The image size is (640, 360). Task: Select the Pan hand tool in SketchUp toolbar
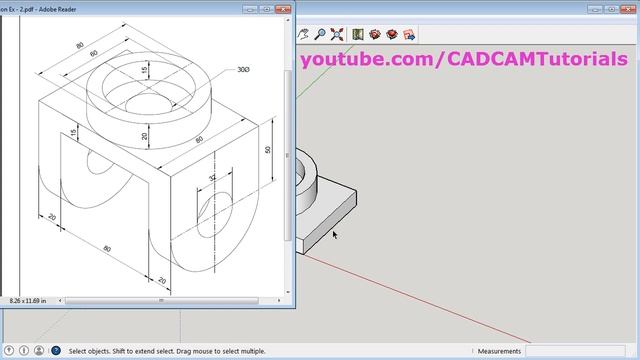(302, 34)
